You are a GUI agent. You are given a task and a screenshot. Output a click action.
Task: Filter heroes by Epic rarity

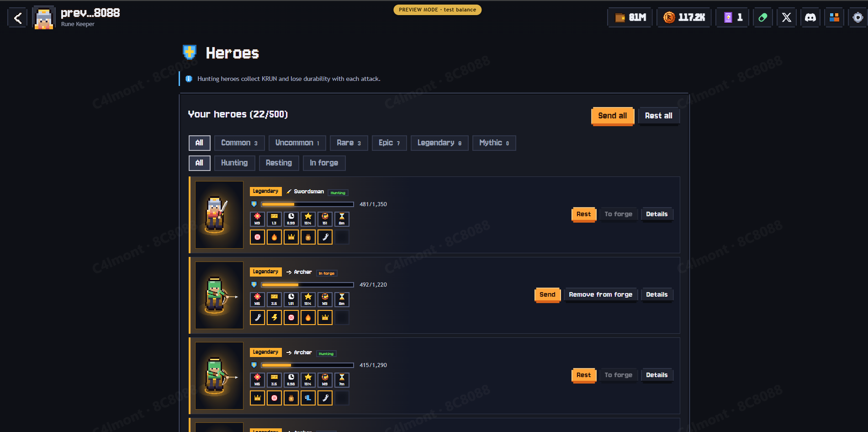389,143
